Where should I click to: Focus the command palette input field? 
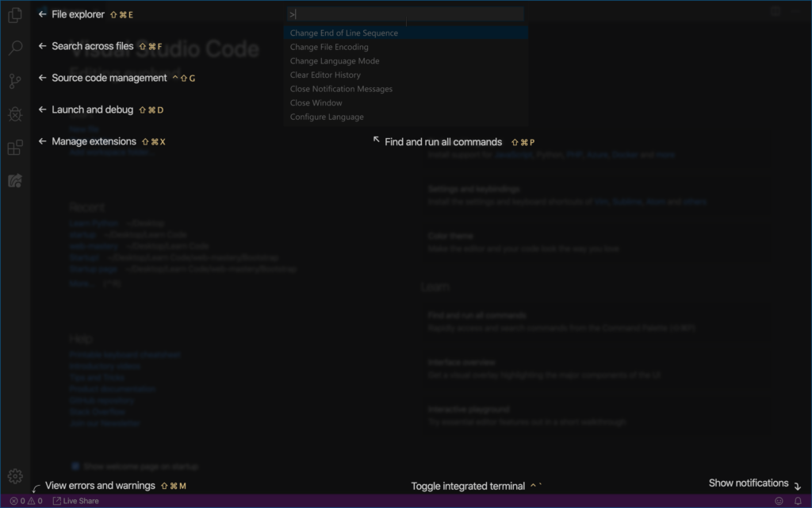pos(405,14)
